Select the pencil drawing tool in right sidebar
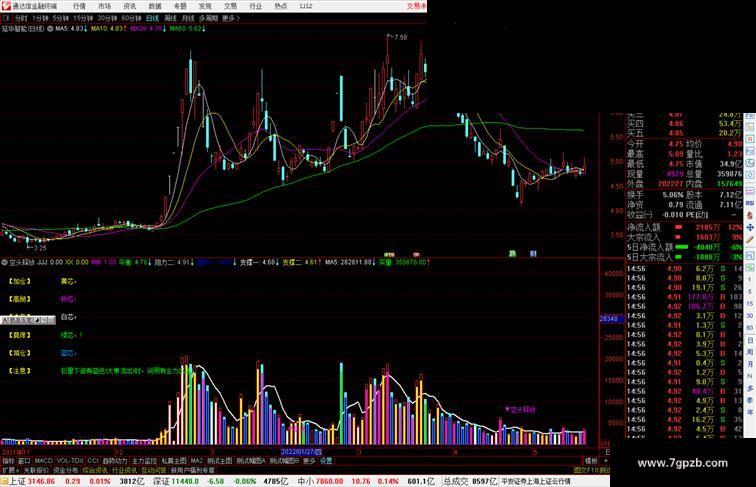Image resolution: width=756 pixels, height=487 pixels. 750,239
